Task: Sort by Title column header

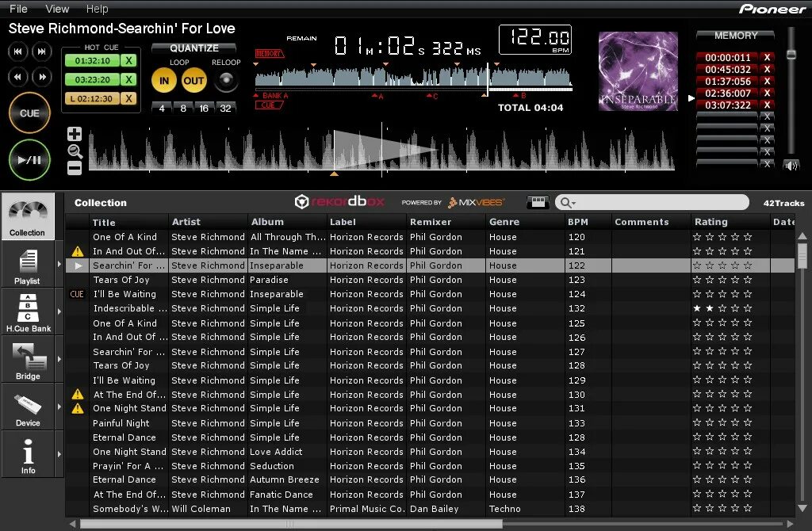Action: point(129,222)
